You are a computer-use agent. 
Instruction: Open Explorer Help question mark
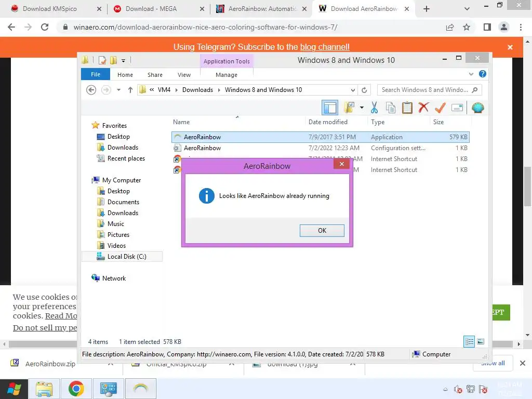tap(483, 74)
